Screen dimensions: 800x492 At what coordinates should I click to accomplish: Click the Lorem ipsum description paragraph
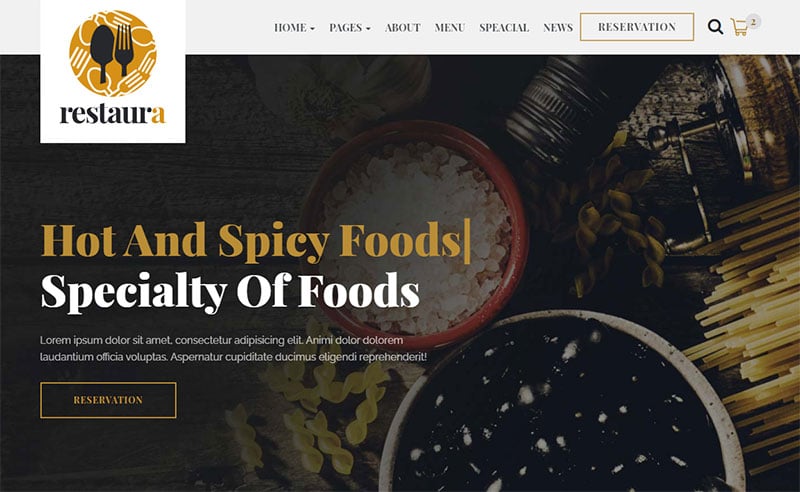click(x=234, y=349)
